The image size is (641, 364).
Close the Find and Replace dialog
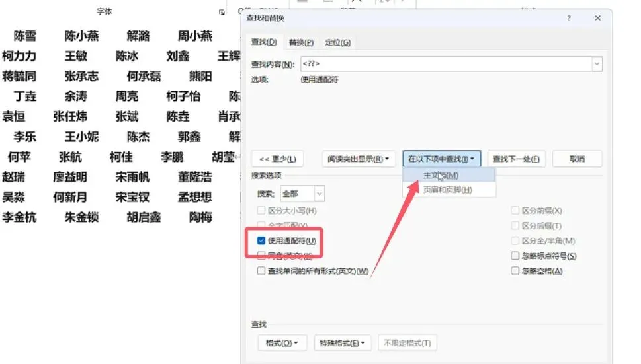tap(597, 18)
